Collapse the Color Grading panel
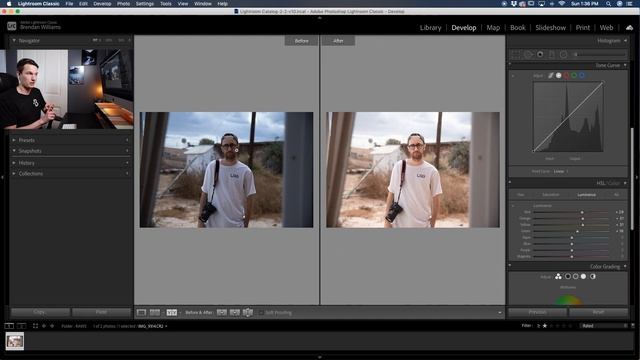640x360 pixels. 625,266
